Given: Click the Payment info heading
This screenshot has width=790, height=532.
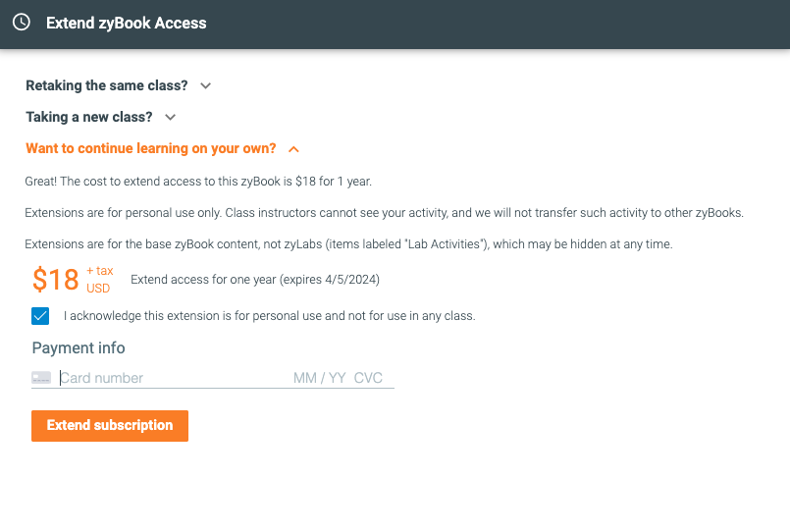Looking at the screenshot, I should 79,348.
